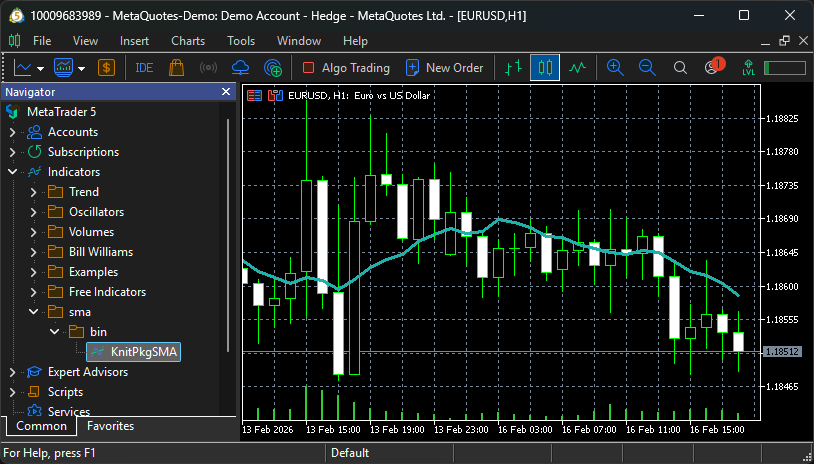This screenshot has height=464, width=814.
Task: Switch to the Favorites tab
Action: click(x=110, y=426)
